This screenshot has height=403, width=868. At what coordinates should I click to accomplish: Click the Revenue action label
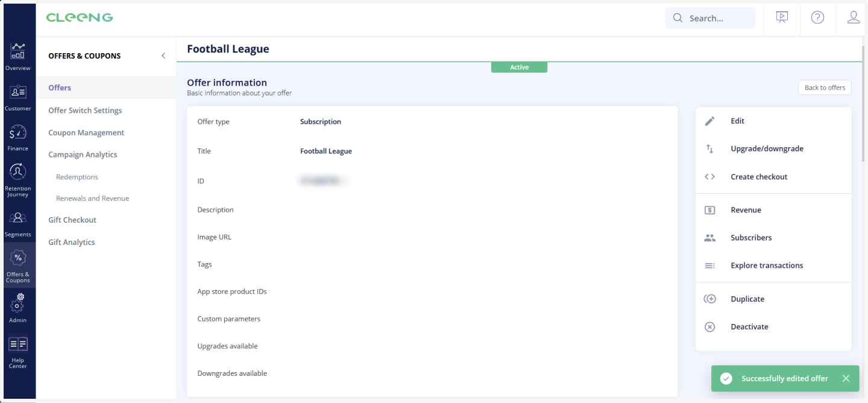coord(746,210)
